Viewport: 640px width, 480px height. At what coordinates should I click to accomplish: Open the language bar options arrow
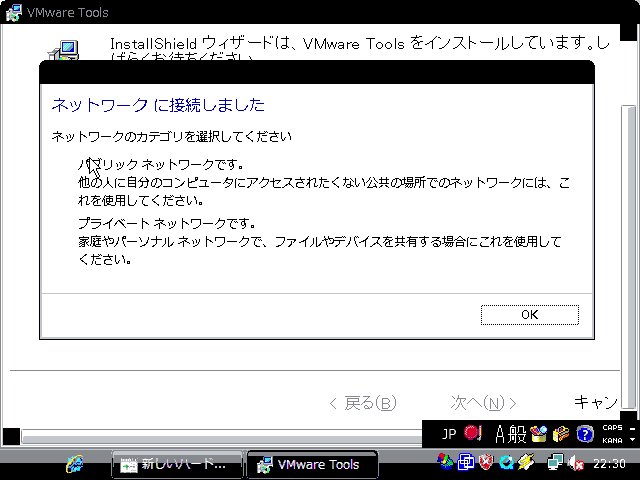pos(632,440)
